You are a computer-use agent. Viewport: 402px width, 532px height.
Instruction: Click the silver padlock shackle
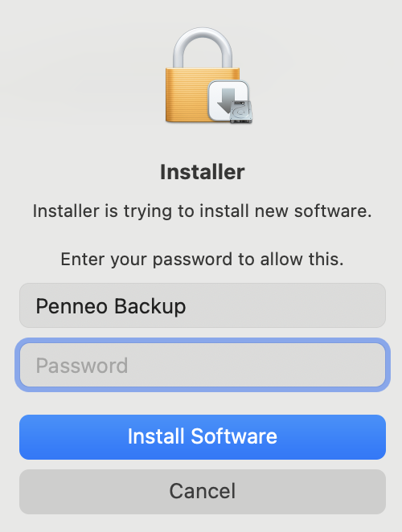tap(203, 47)
